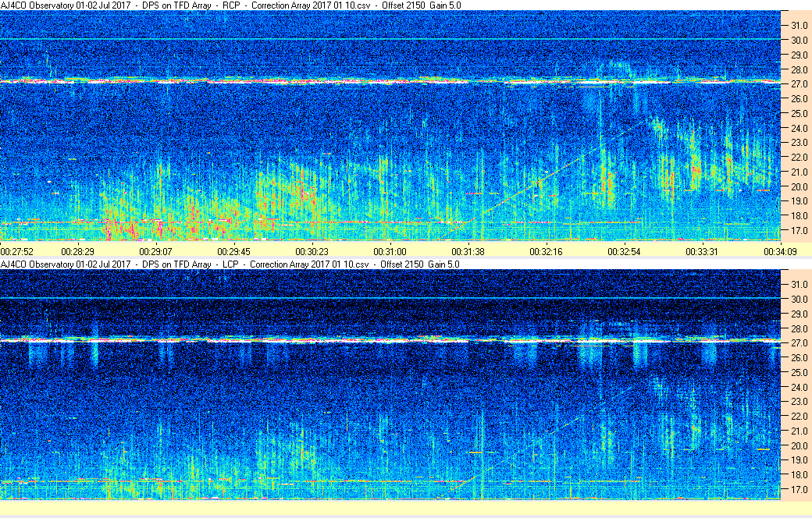Click the 23.0 label on LCP frequency axis
The image size is (812, 518).
(799, 402)
